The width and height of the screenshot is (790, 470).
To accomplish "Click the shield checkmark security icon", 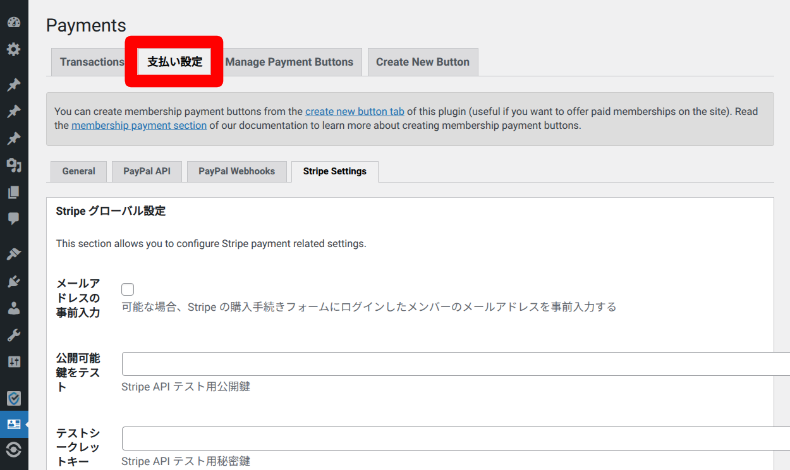I will (14, 398).
